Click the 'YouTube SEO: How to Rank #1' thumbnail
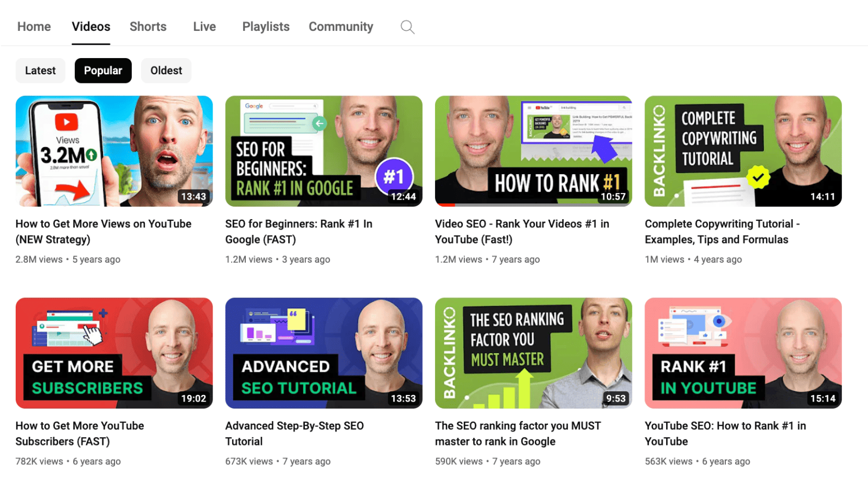Image resolution: width=868 pixels, height=497 pixels. coord(743,353)
